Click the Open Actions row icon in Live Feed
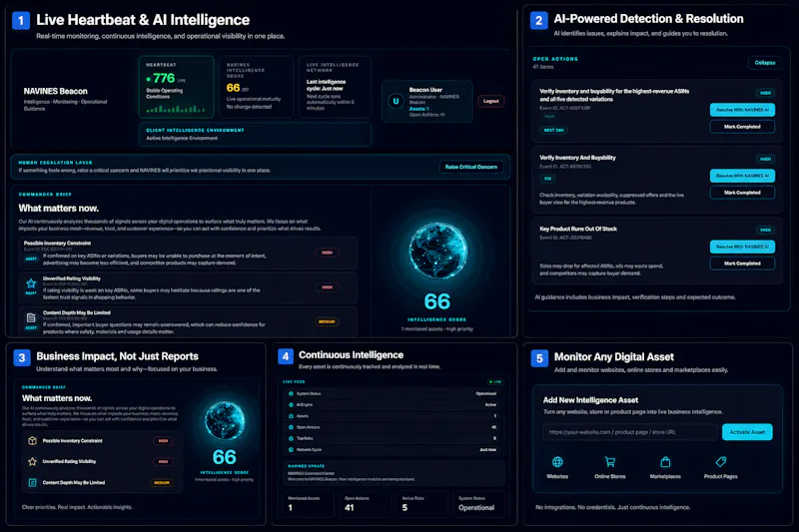Viewport: 799px width, 532px height. (291, 427)
